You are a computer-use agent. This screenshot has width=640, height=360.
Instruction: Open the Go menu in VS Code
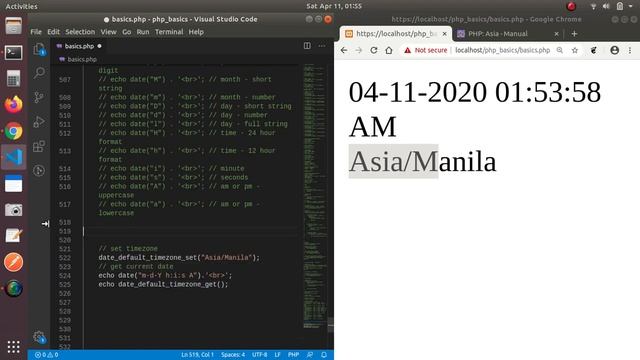(x=127, y=32)
